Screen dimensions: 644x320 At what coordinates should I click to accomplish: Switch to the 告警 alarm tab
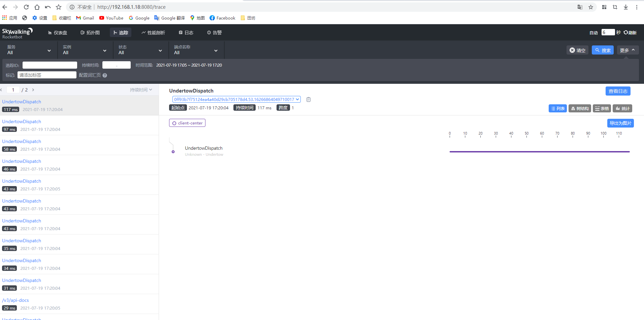(x=214, y=33)
